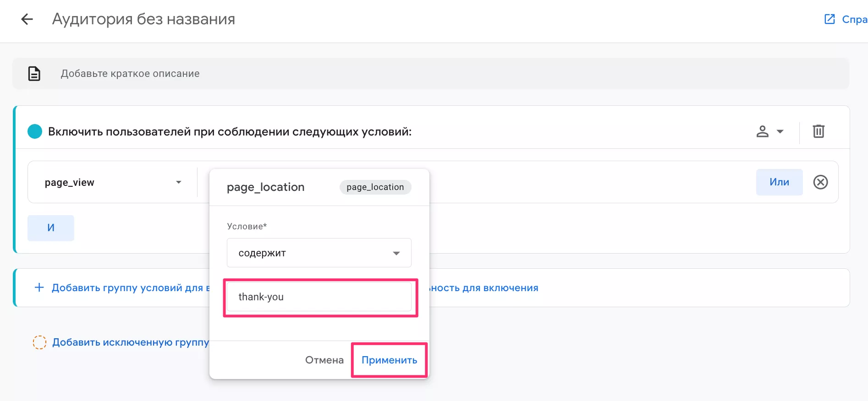
Task: Click the 'И' button
Action: click(51, 228)
